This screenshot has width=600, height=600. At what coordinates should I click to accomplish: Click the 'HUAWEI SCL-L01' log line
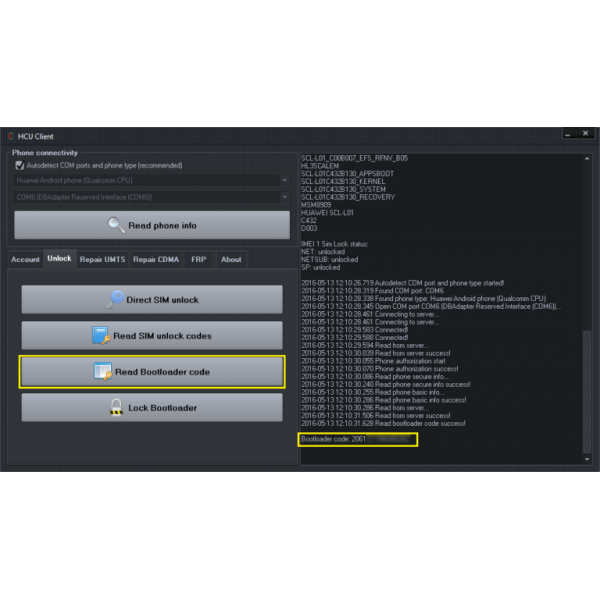(x=327, y=212)
